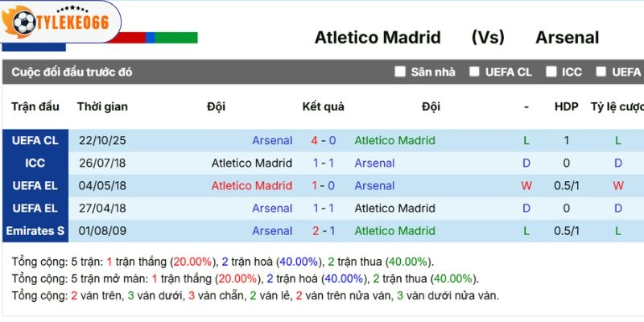Image resolution: width=644 pixels, height=322 pixels.
Task: Select the Kết quả column header
Action: point(323,106)
